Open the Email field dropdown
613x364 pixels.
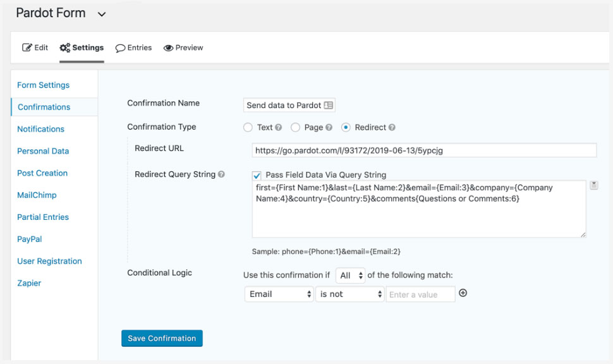point(279,294)
